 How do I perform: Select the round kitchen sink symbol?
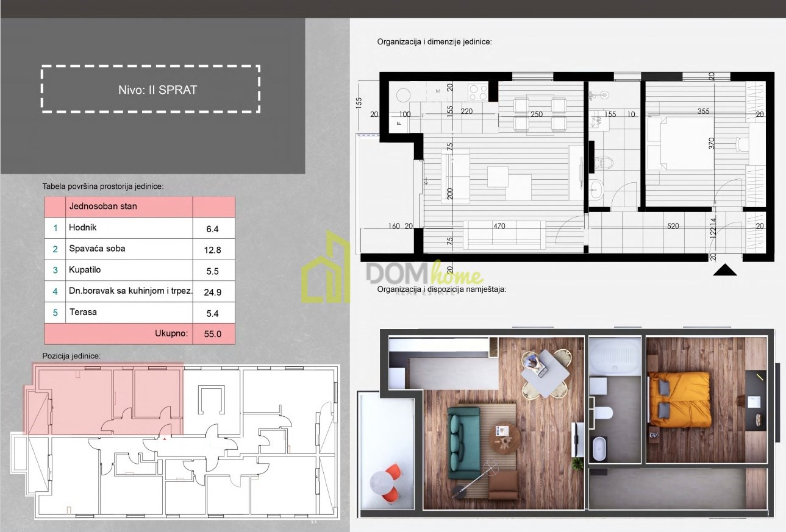(404, 96)
